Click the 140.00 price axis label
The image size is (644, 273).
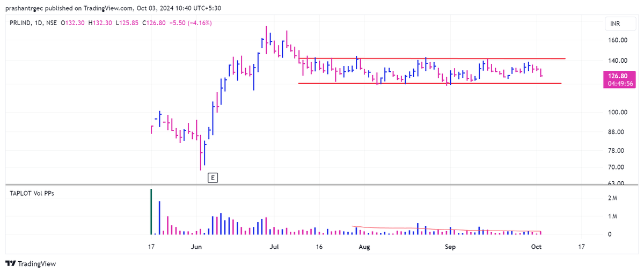click(x=618, y=61)
